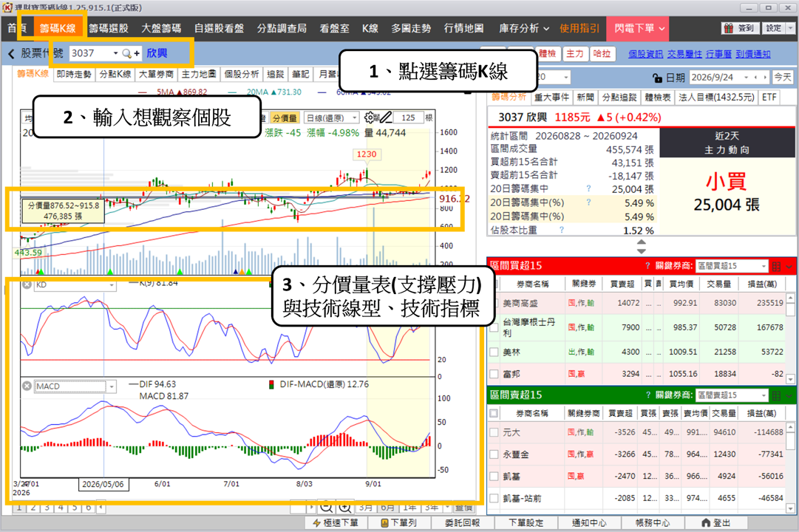Open the stock code 3037 dropdown
The image size is (799, 532).
pos(115,53)
